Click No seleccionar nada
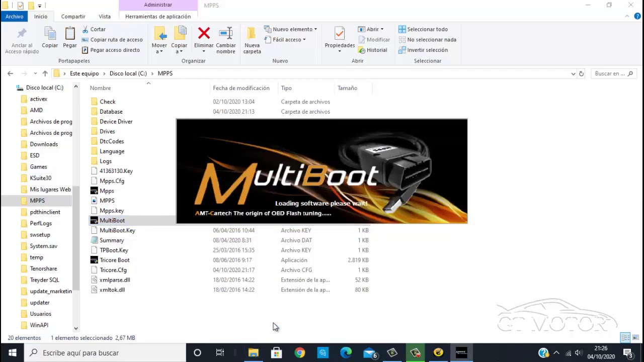644x362 pixels. pyautogui.click(x=428, y=40)
